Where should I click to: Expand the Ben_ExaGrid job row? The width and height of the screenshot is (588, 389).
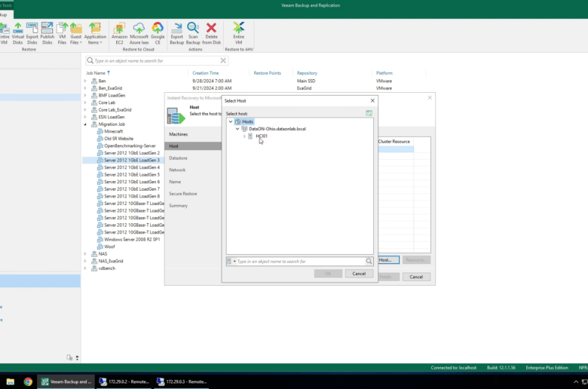[85, 87]
